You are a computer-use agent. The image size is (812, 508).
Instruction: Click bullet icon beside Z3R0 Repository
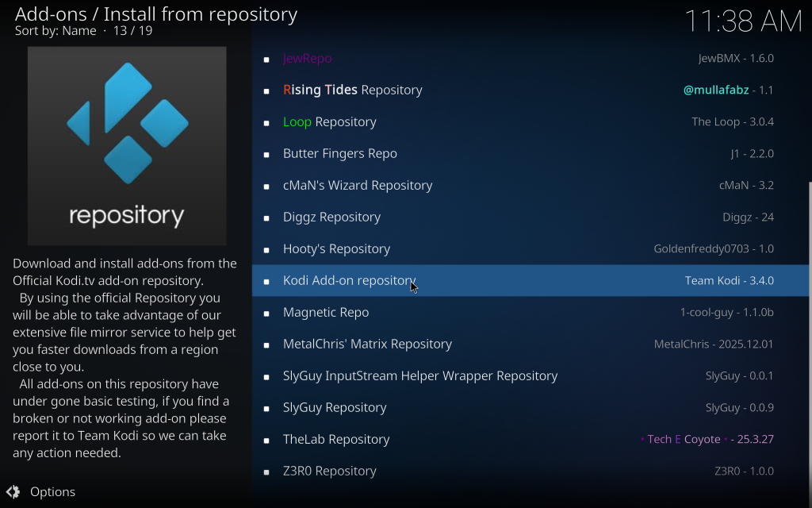click(266, 471)
